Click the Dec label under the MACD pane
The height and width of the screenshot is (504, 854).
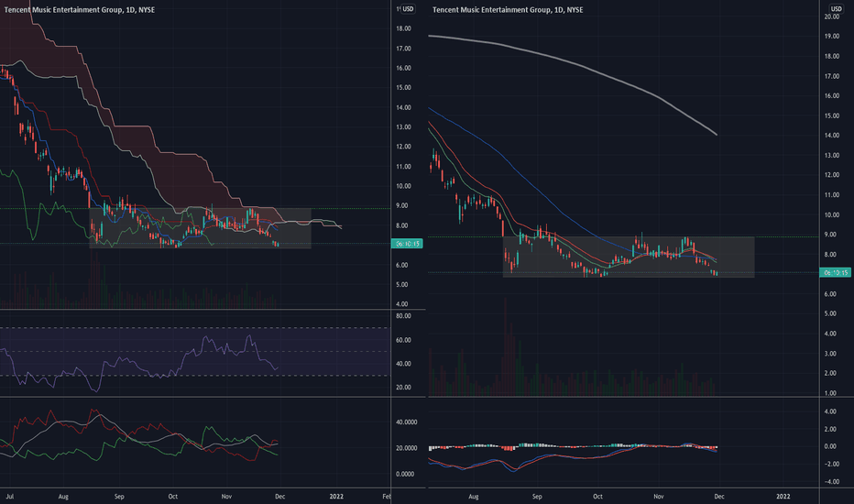pyautogui.click(x=719, y=497)
